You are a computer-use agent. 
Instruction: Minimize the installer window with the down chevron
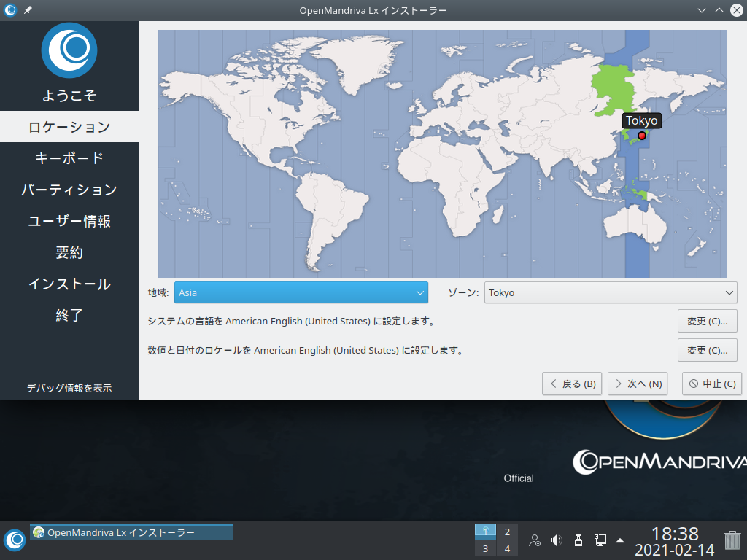click(x=701, y=10)
